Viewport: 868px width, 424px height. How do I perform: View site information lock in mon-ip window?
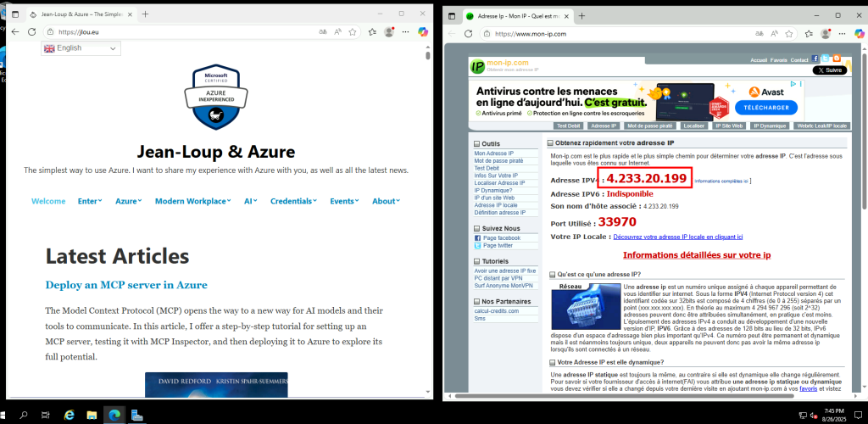(487, 34)
